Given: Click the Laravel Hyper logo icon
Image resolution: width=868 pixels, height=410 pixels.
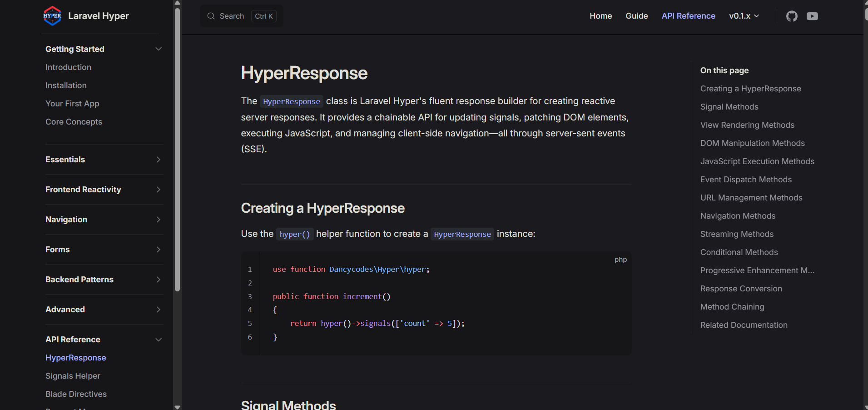Looking at the screenshot, I should pyautogui.click(x=52, y=16).
